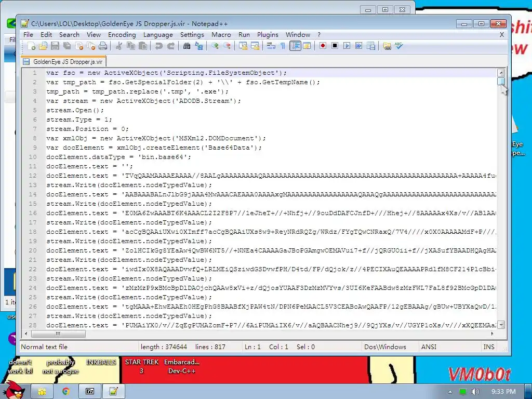The width and height of the screenshot is (532, 399).
Task: Click the ABC spell-check toolbar icon
Action: click(398, 46)
